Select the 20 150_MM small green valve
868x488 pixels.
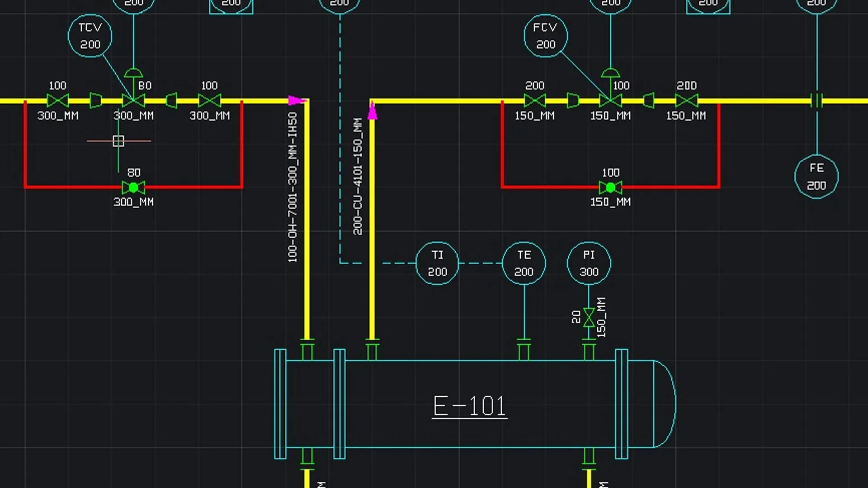pyautogui.click(x=588, y=318)
